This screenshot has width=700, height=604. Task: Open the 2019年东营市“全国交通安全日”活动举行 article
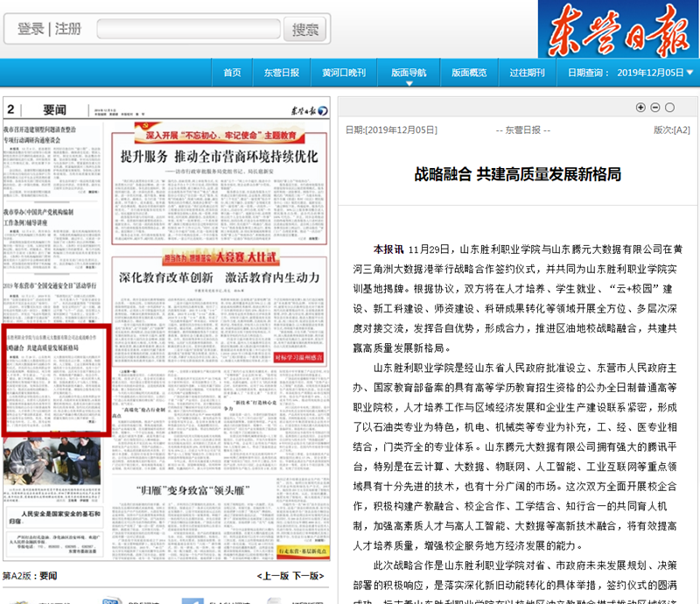point(50,285)
